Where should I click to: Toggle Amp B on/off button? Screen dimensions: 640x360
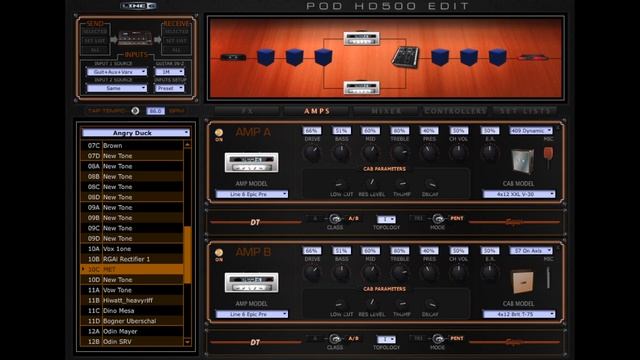coord(219,253)
